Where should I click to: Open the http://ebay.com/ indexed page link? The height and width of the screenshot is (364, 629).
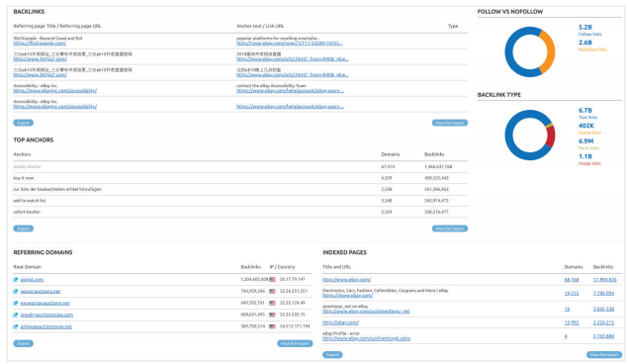pyautogui.click(x=340, y=322)
